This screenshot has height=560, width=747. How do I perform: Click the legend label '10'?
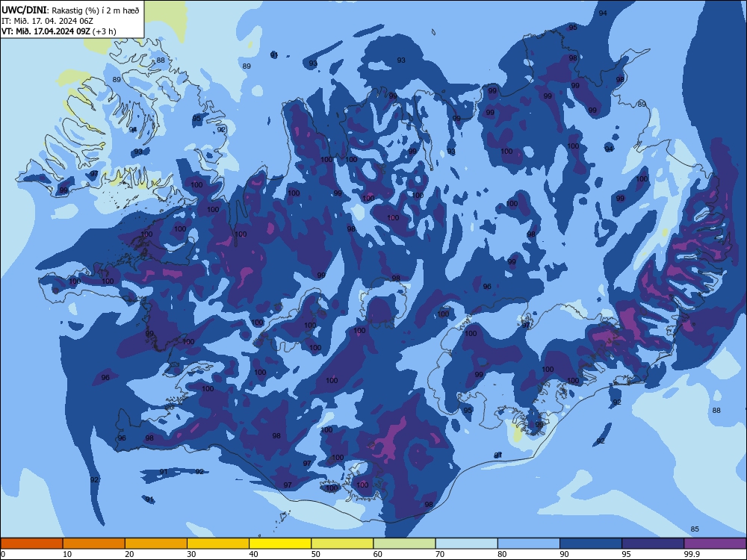point(67,554)
